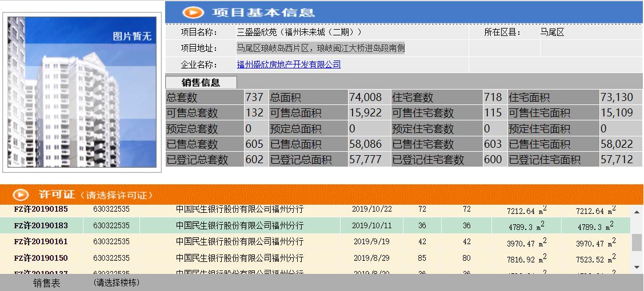Click the date 2019/10/22
Image resolution: width=644 pixels, height=291 pixels.
371,209
